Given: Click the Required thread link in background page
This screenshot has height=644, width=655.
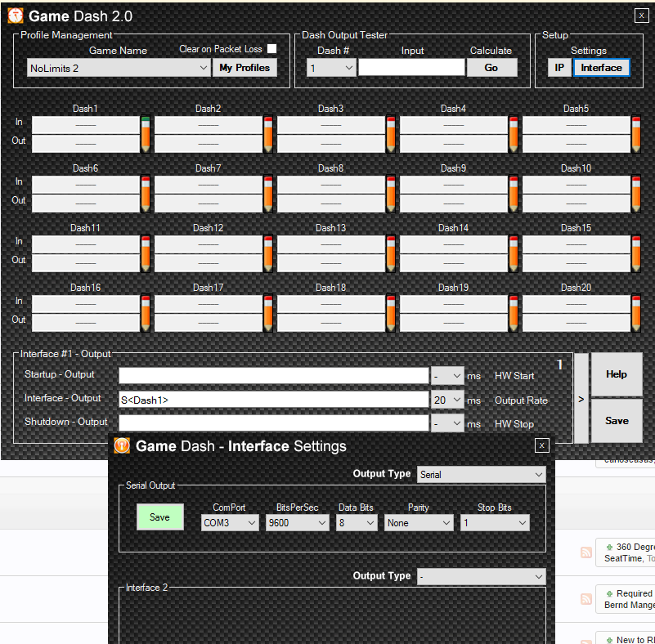Looking at the screenshot, I should tap(635, 593).
